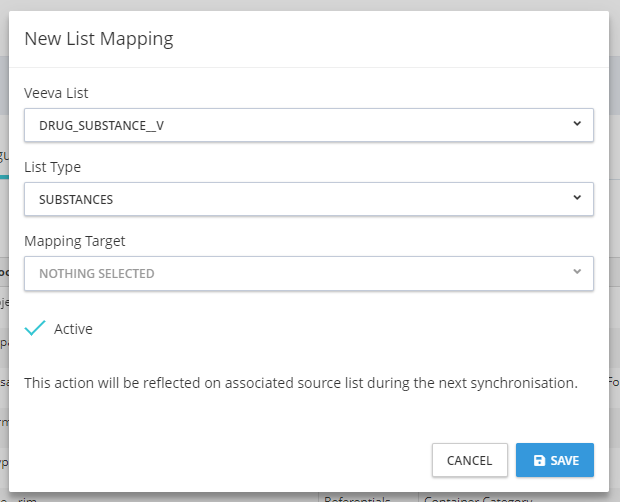The height and width of the screenshot is (502, 620).
Task: Click the Mapping Target field label
Action: (x=75, y=241)
